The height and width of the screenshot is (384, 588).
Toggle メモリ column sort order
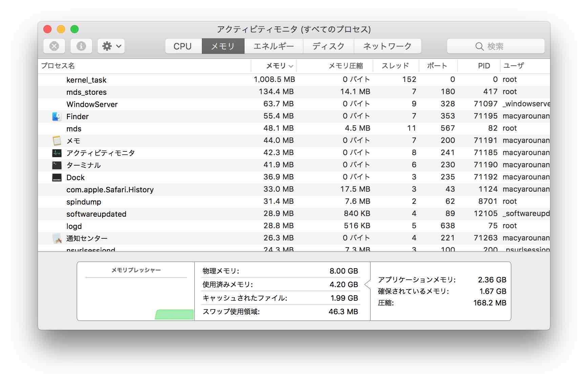click(x=274, y=66)
